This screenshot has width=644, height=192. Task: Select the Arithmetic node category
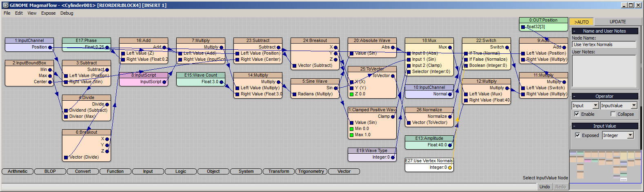pos(18,172)
